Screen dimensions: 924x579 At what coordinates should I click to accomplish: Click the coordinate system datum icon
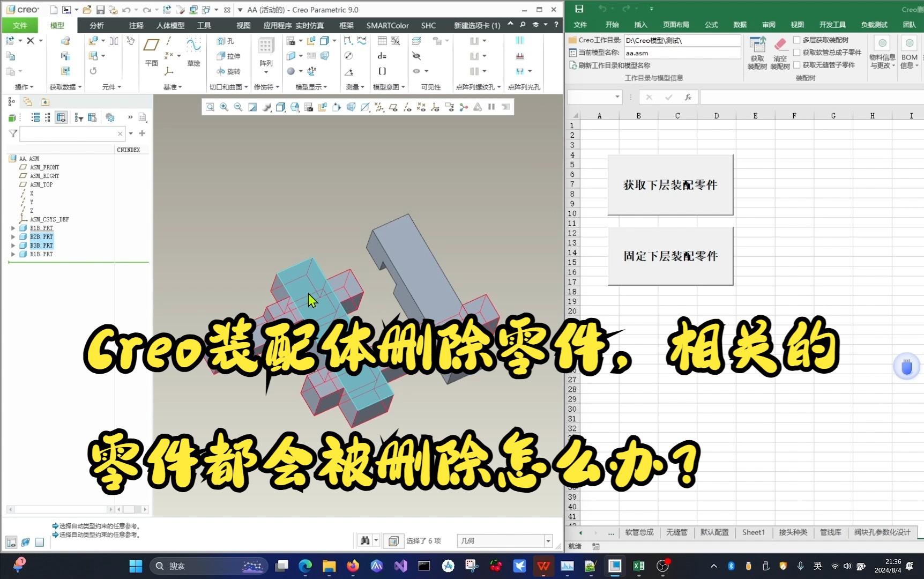169,71
